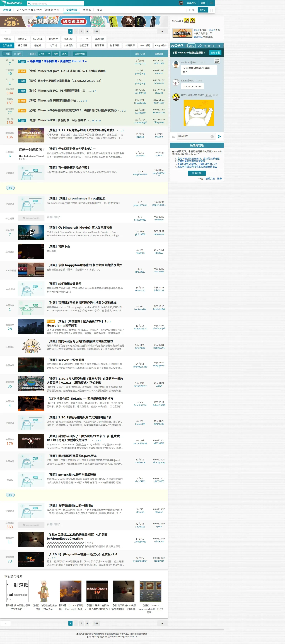Image resolution: width=285 pixels, height=644 pixels.
Task: Jump to page 26 of 地下城 招好友 thread
Action: (100, 121)
